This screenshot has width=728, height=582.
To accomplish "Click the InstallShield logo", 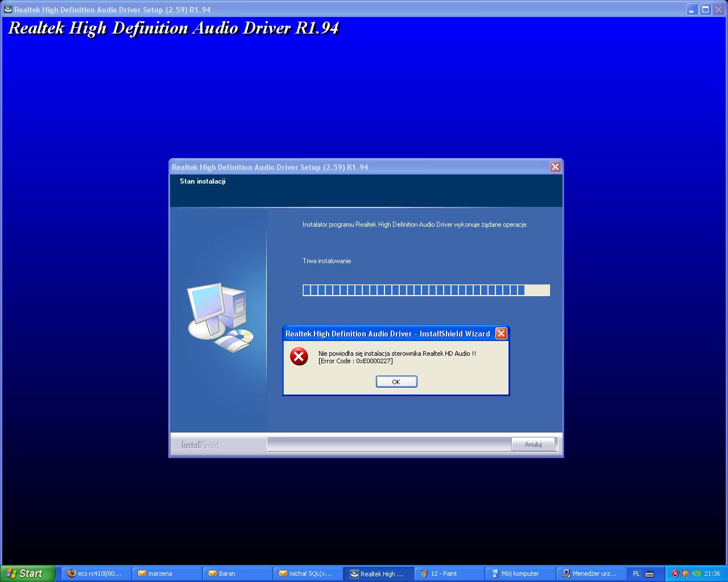I will point(200,445).
